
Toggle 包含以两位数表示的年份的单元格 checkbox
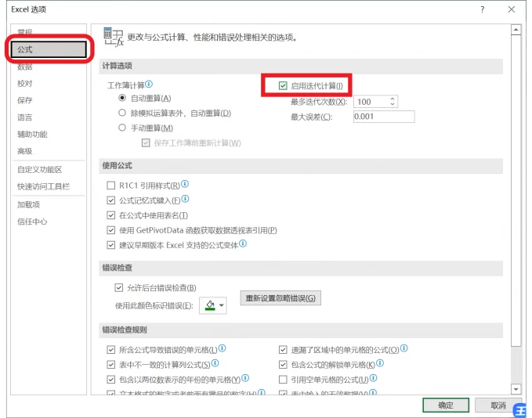pyautogui.click(x=111, y=380)
